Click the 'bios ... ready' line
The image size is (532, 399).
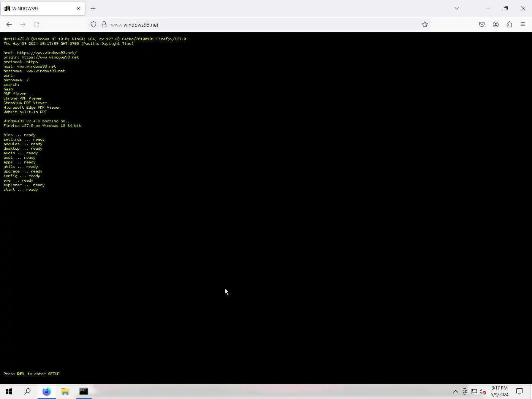[19, 135]
